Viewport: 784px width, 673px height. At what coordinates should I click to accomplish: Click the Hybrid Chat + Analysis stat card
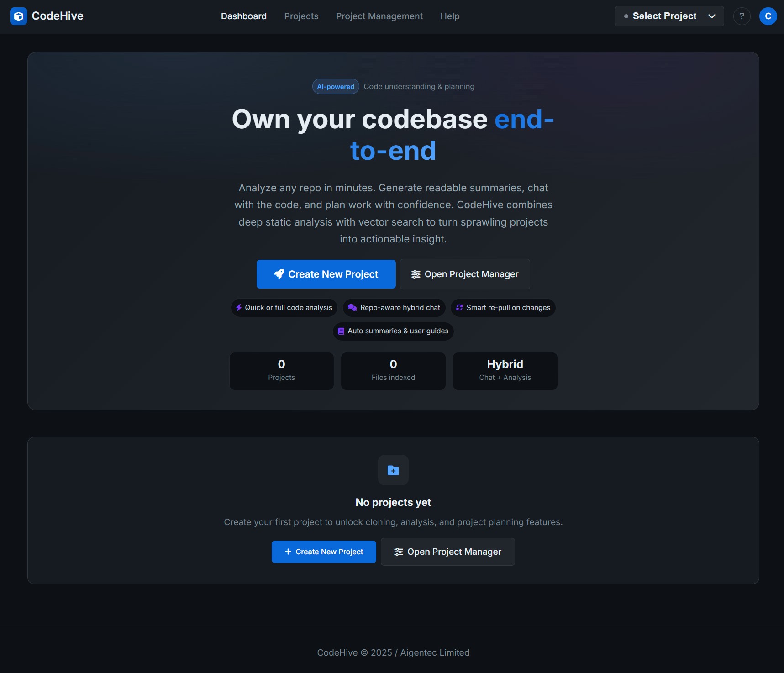pos(505,371)
